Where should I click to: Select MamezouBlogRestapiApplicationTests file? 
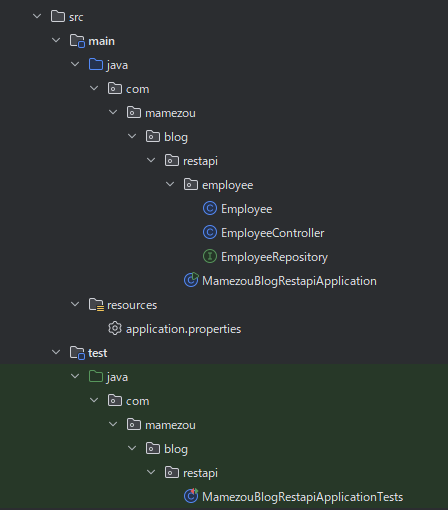pos(303,497)
